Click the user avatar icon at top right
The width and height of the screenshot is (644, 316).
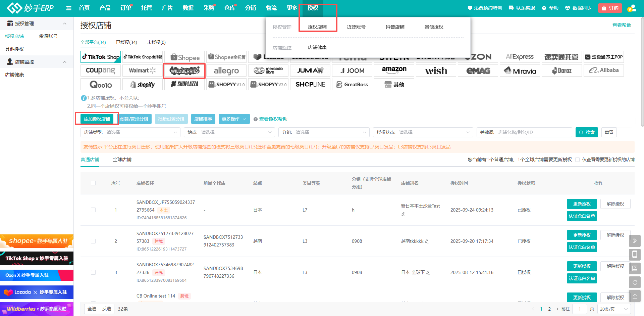632,8
